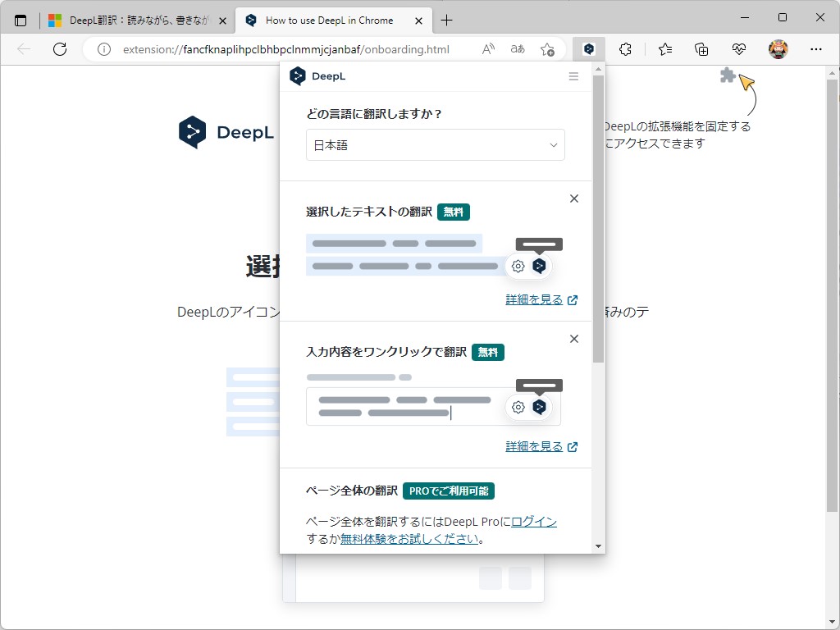Open Browser essentials heart icon

coord(739,49)
